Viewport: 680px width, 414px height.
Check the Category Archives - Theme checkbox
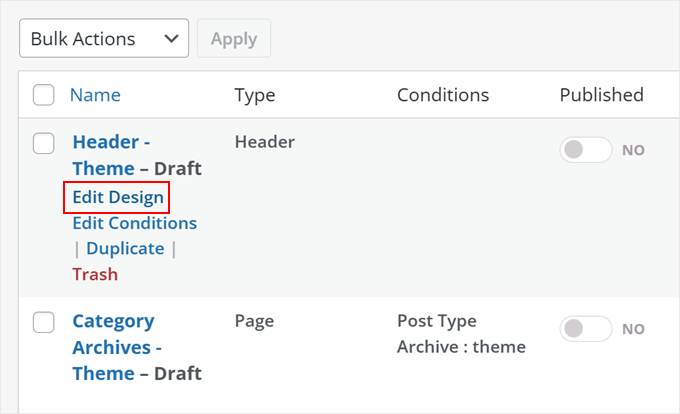click(44, 322)
